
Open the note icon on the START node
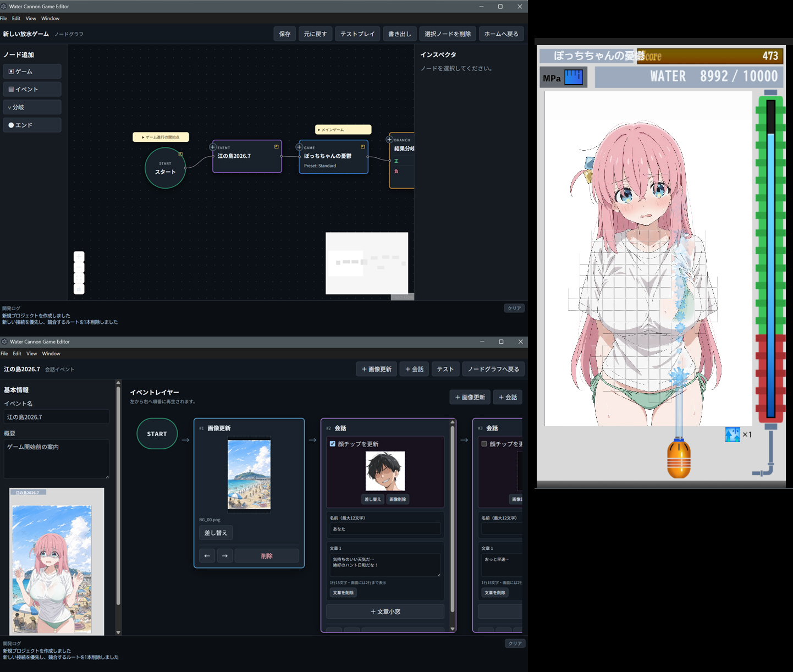point(180,154)
